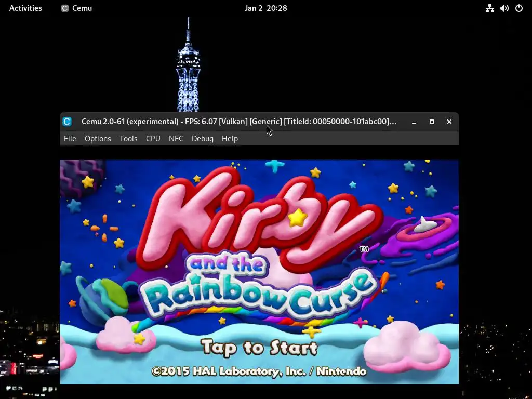Tap the 'Tap to Start' game prompt
The height and width of the screenshot is (399, 532).
pos(260,348)
